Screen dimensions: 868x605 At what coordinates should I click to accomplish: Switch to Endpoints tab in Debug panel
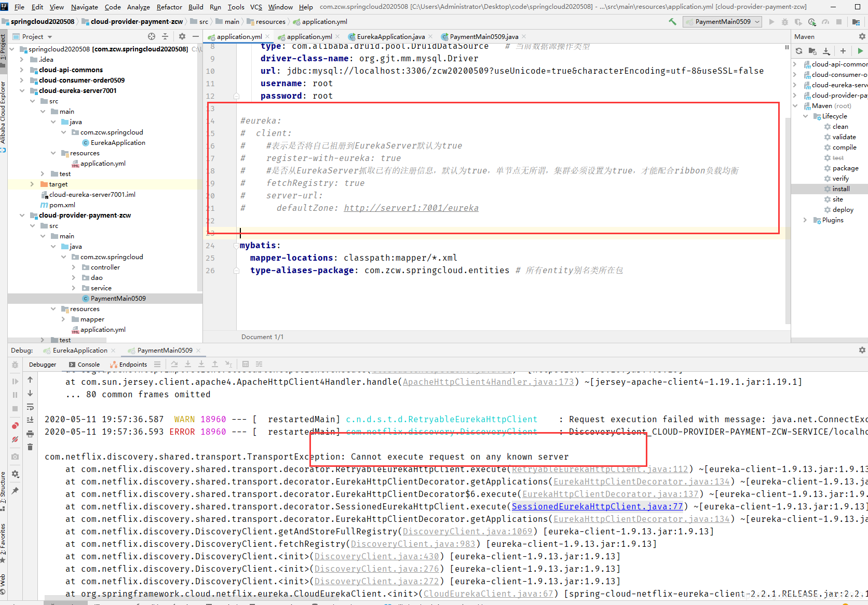(129, 365)
